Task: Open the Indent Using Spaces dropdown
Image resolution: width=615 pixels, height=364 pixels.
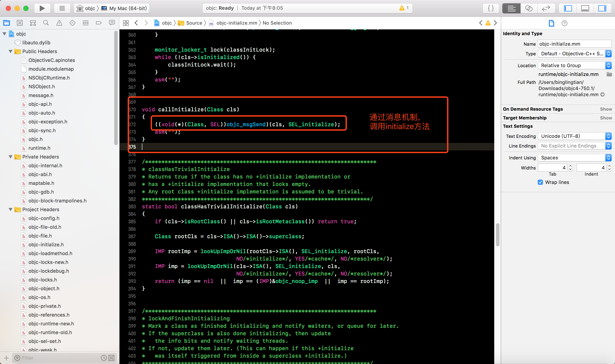Action: (x=574, y=158)
